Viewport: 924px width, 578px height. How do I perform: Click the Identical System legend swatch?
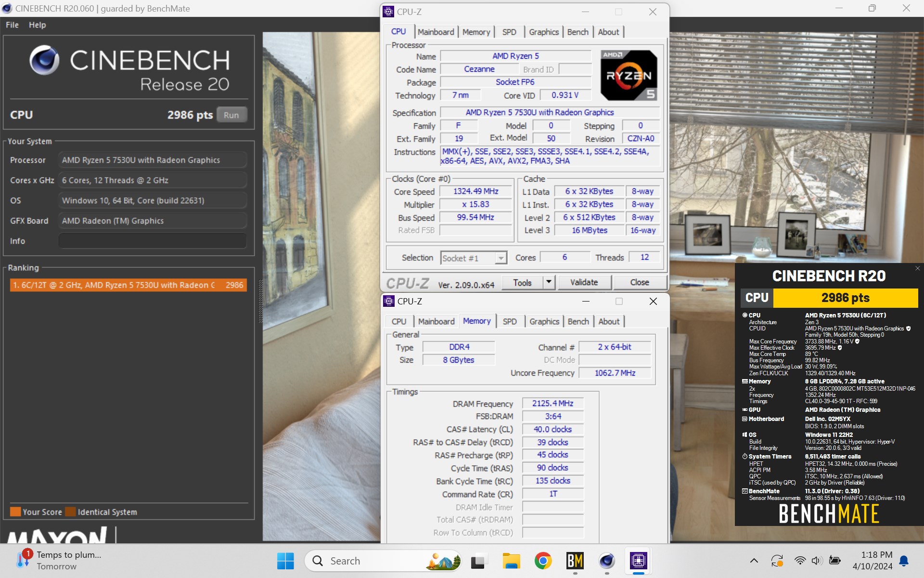click(71, 512)
